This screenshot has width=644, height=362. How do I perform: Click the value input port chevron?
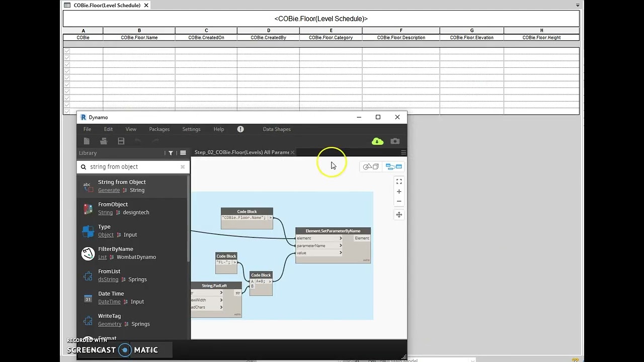341,253
